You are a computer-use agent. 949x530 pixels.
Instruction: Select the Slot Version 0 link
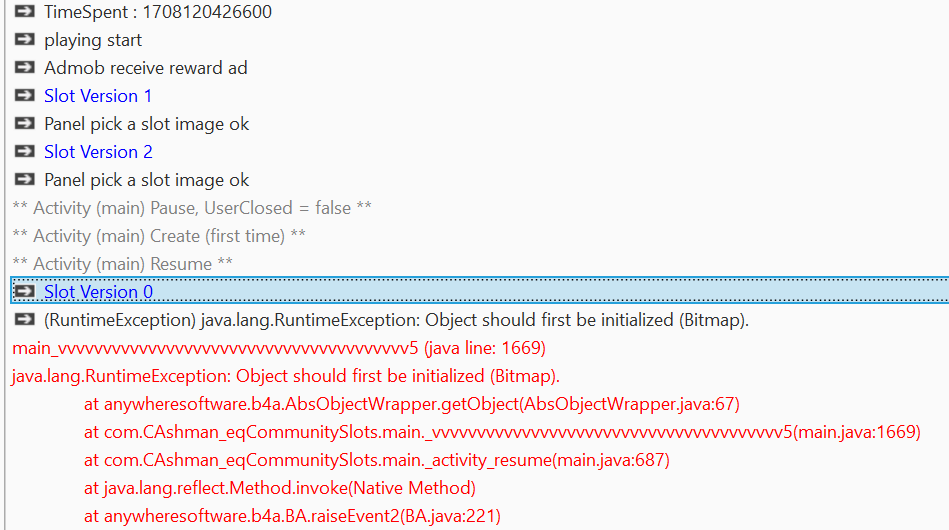(98, 292)
